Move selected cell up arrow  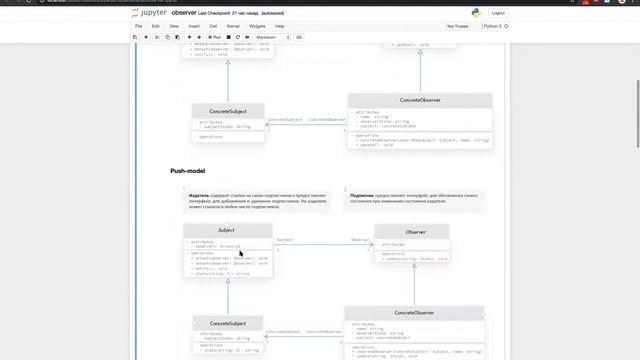tap(189, 37)
